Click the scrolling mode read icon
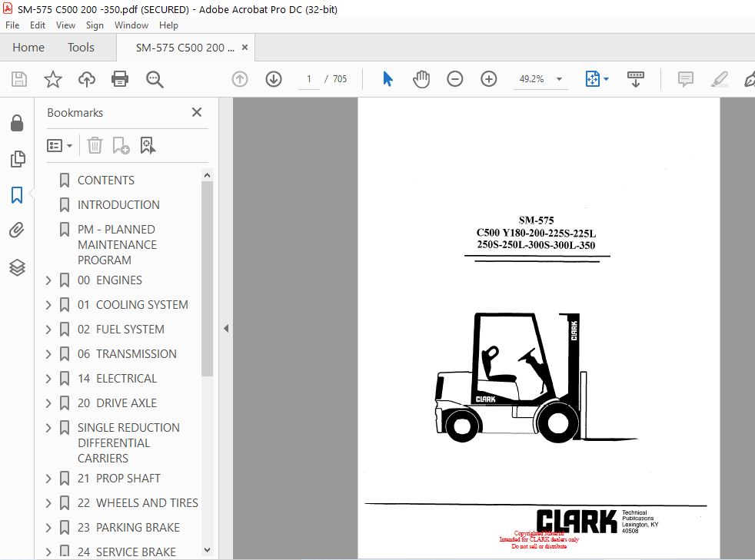The width and height of the screenshot is (755, 560). (x=636, y=79)
